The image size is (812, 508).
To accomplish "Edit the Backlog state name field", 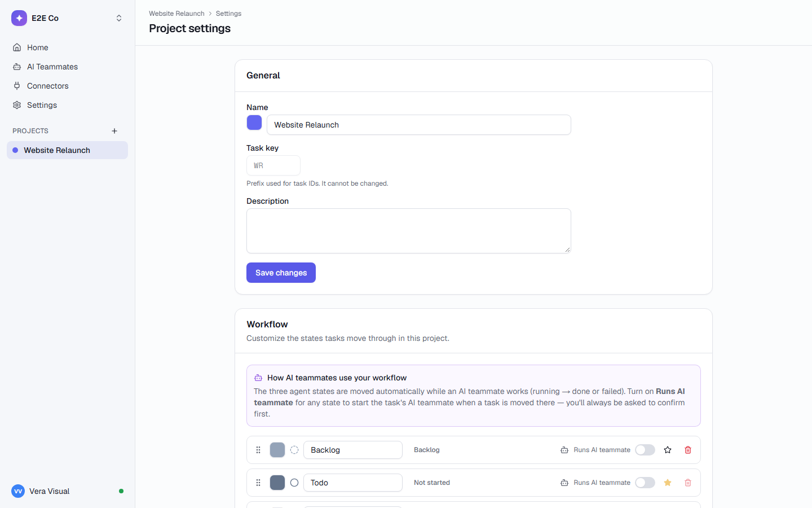I will [x=353, y=450].
